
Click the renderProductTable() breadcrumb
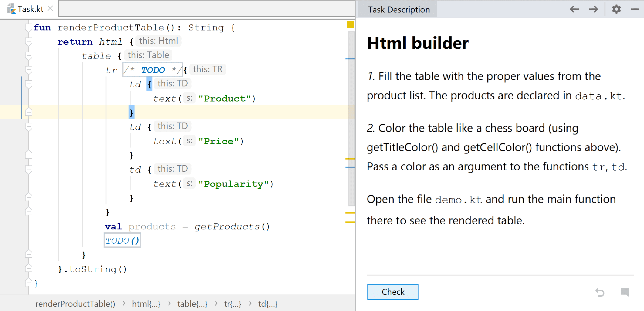[75, 304]
